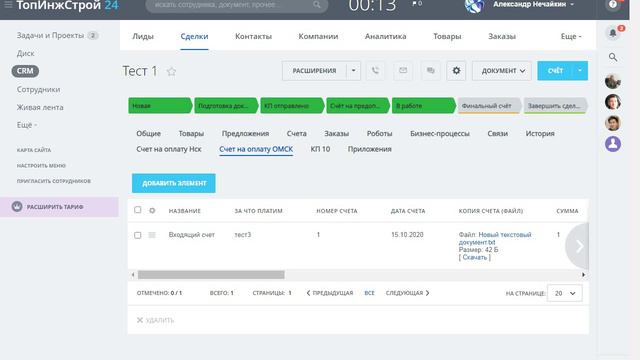Open the second avatar in the right sidebar
640x360 pixels.
[613, 102]
